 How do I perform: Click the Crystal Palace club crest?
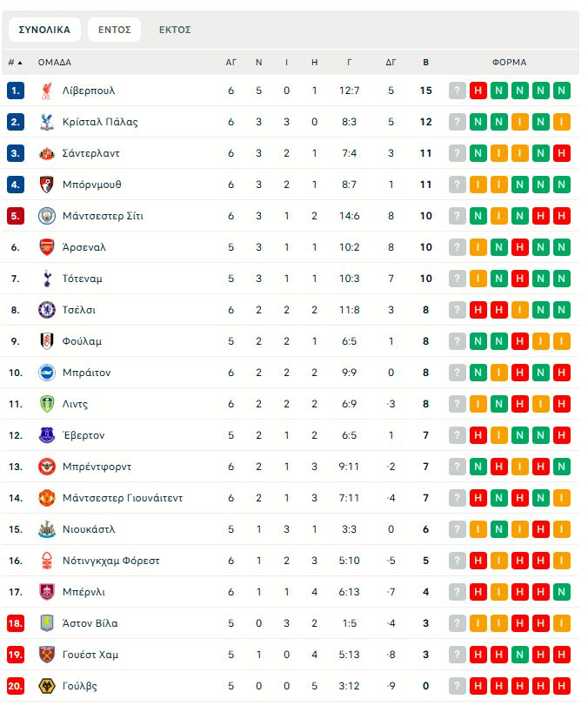[47, 122]
